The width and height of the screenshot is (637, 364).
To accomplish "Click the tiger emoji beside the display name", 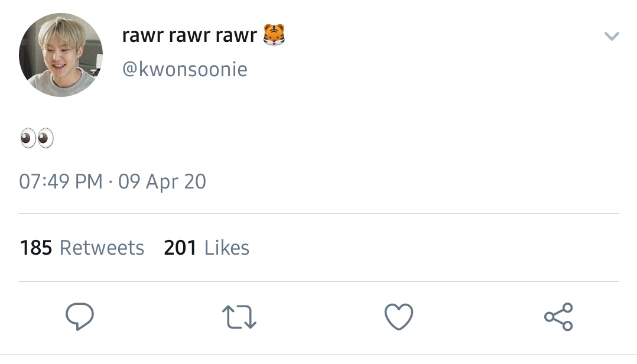I will coord(274,35).
